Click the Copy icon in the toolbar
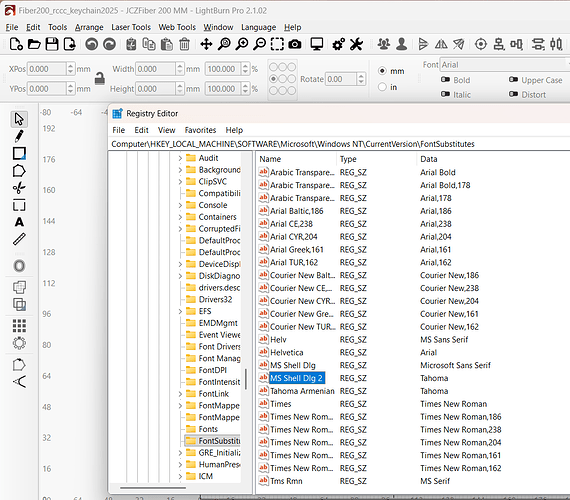 tap(149, 44)
